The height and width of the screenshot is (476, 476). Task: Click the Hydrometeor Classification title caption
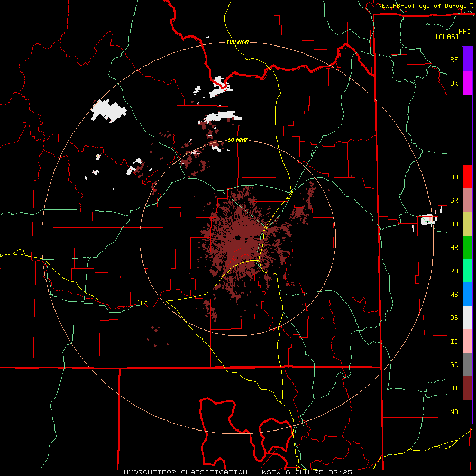(237, 472)
